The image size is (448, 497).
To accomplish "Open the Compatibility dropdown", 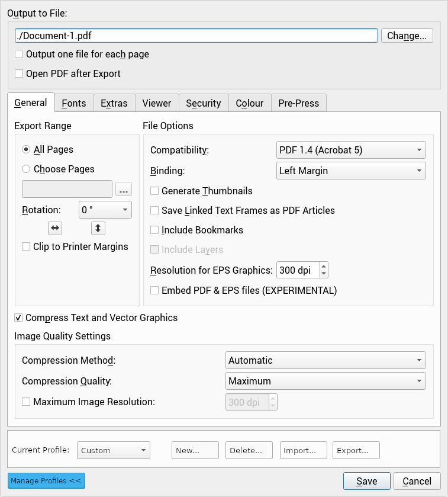I will pyautogui.click(x=351, y=150).
